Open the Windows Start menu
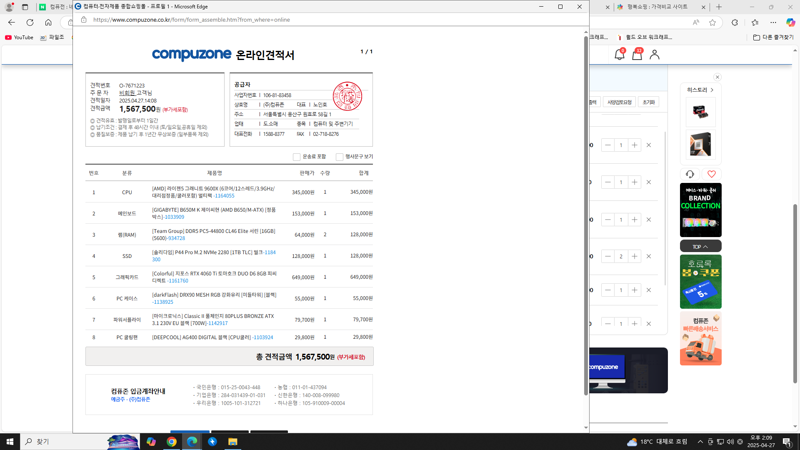 (10, 442)
